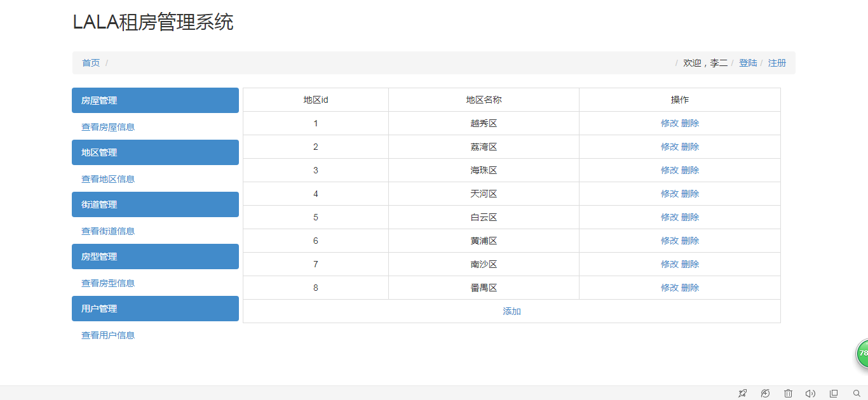Toggle the 房型管理 sidebar header
This screenshot has width=868, height=400.
pyautogui.click(x=155, y=257)
